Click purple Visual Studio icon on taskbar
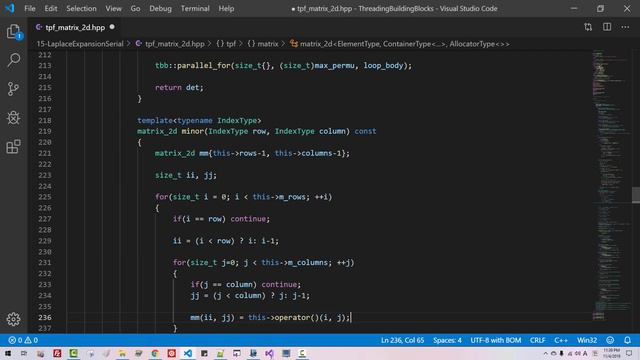The height and width of the screenshot is (360, 640). pyautogui.click(x=269, y=353)
